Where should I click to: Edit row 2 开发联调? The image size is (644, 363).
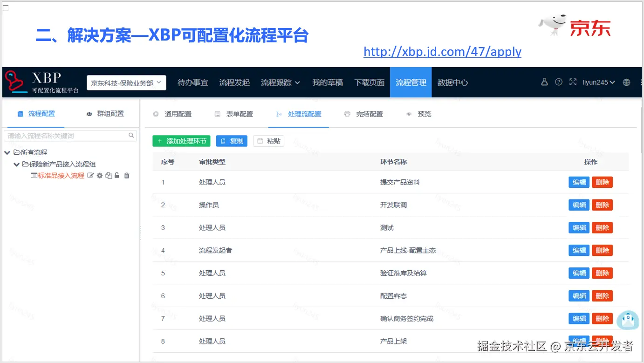[579, 205]
